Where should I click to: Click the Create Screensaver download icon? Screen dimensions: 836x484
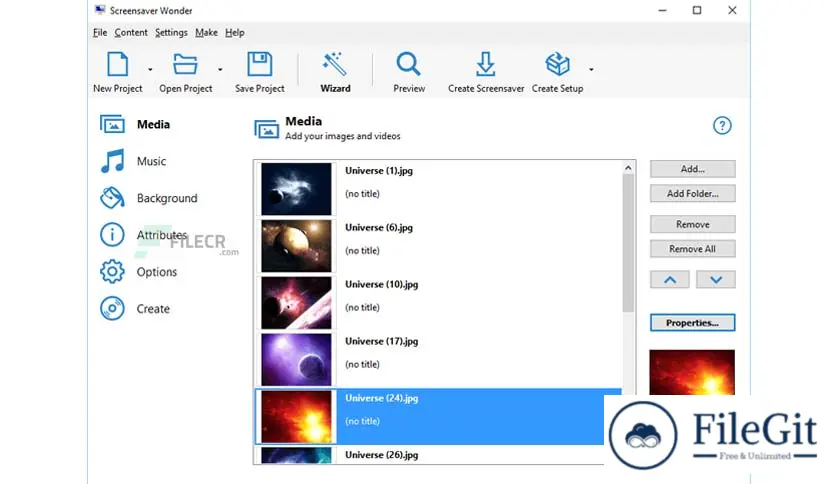coord(485,64)
